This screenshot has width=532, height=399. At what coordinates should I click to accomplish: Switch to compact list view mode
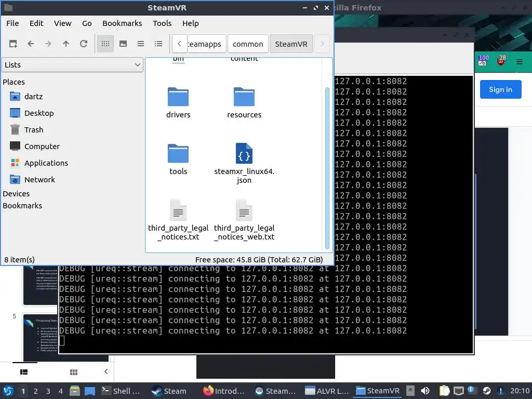click(x=141, y=44)
